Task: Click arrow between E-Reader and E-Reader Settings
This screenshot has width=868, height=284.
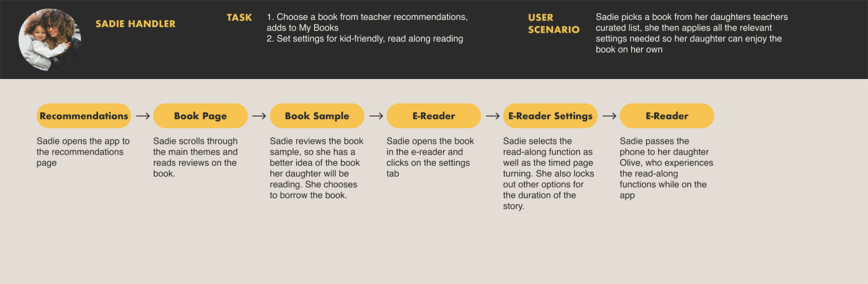Action: [492, 116]
